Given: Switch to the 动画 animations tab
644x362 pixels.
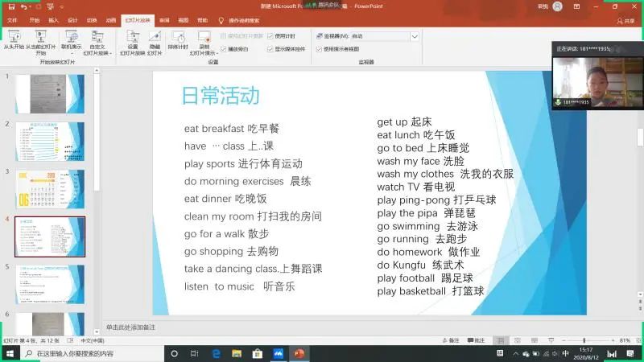Looking at the screenshot, I should tap(110, 19).
